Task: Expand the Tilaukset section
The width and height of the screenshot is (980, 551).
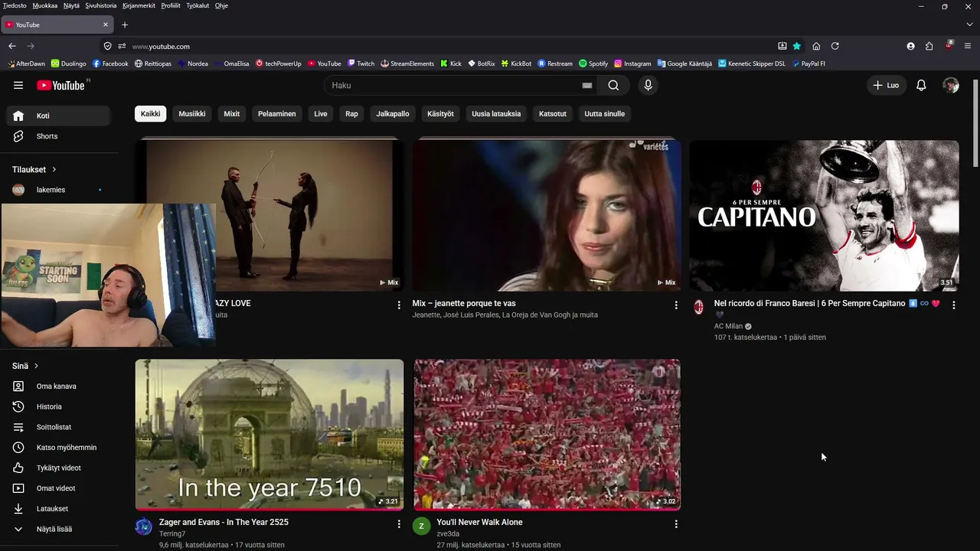Action: tap(34, 169)
